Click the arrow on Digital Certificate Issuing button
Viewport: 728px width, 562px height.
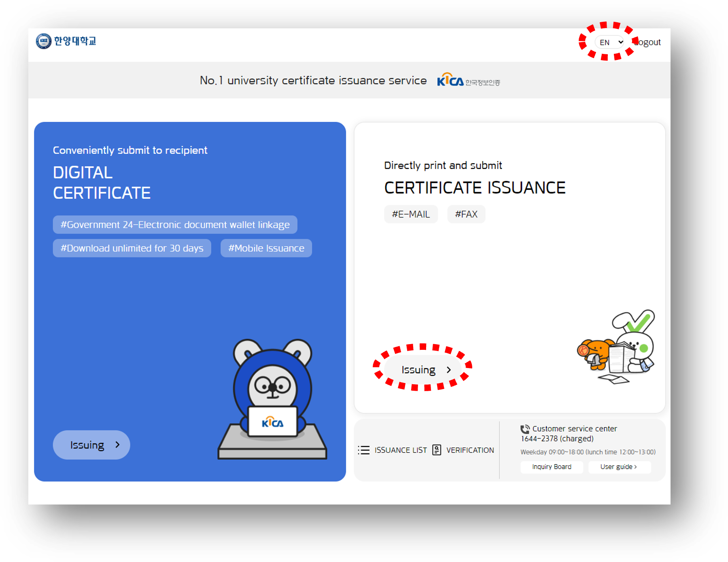(x=118, y=445)
